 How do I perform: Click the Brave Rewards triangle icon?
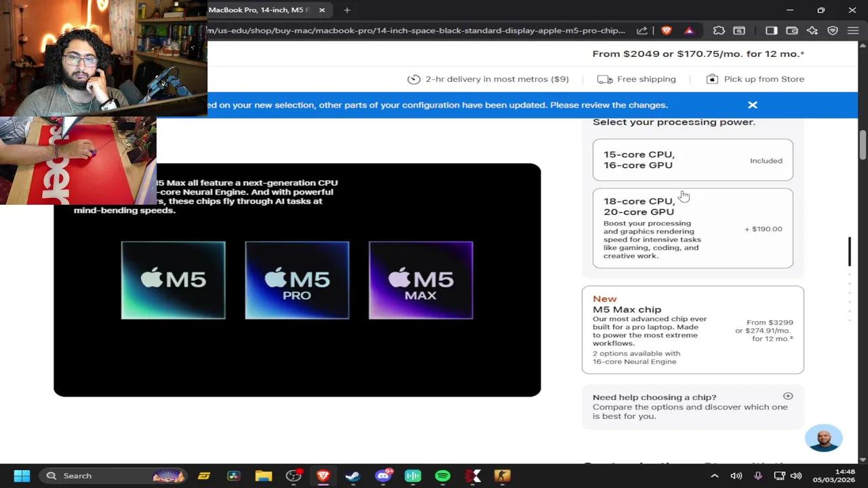689,30
